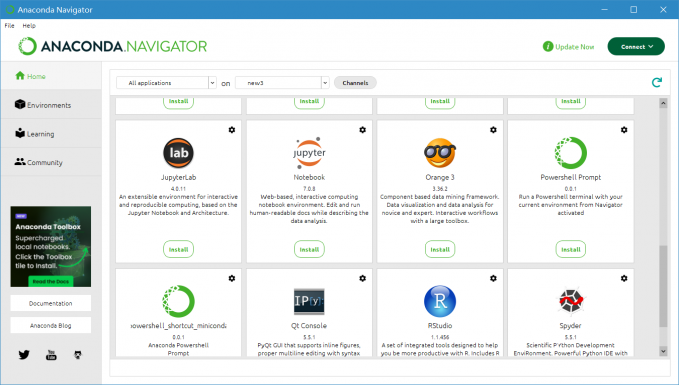Open the Anaconda Blog link
This screenshot has height=385, width=679.
[51, 325]
